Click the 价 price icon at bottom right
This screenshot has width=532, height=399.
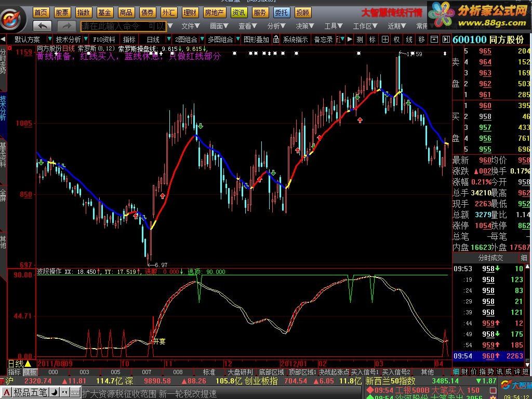point(474,372)
